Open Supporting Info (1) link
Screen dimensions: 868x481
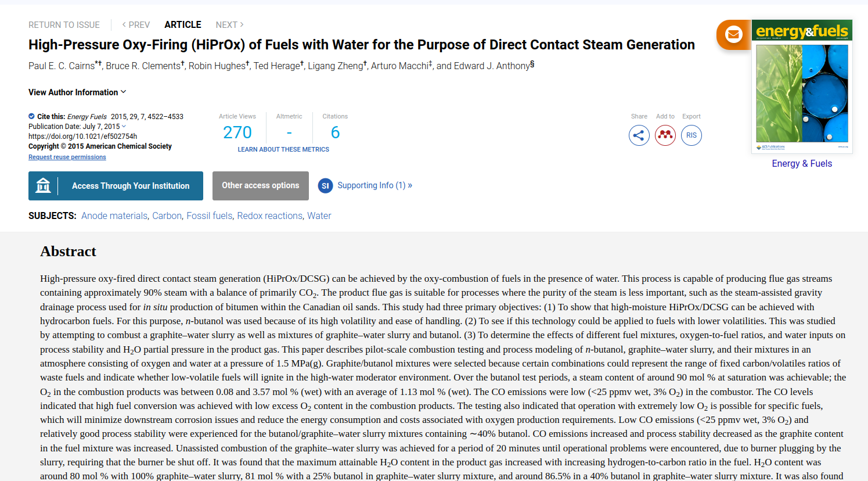(374, 185)
